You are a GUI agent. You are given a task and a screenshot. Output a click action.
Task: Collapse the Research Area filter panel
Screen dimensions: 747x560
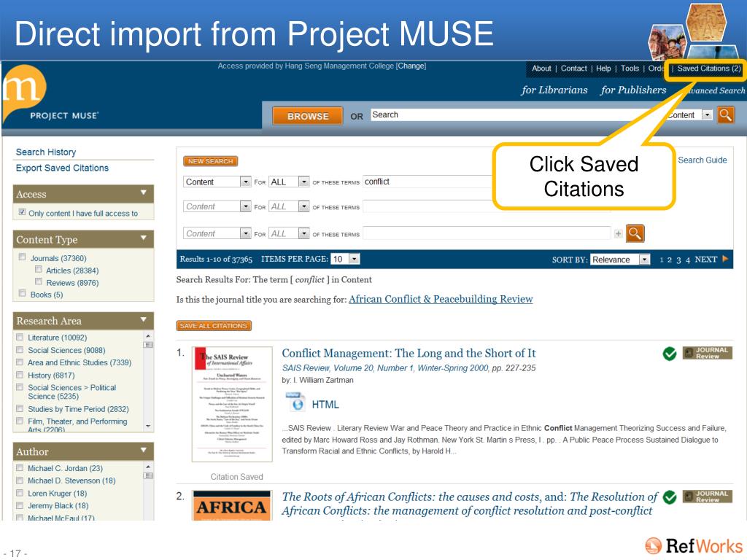(144, 319)
